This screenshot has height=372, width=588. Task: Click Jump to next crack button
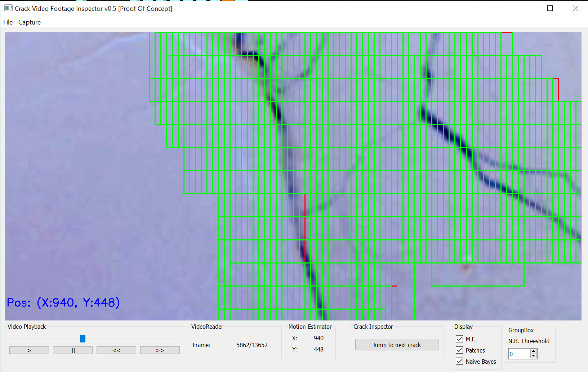[397, 345]
